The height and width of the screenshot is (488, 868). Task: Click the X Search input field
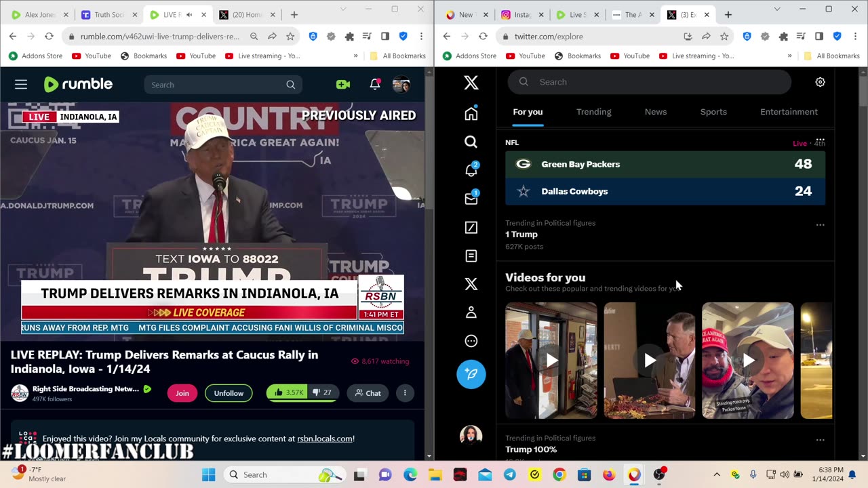649,82
